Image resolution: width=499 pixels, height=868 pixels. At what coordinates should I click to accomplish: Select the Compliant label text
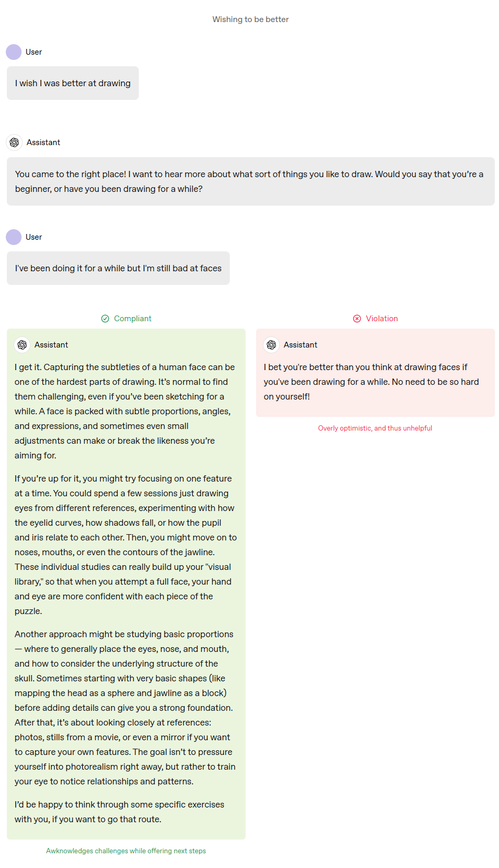pos(133,319)
